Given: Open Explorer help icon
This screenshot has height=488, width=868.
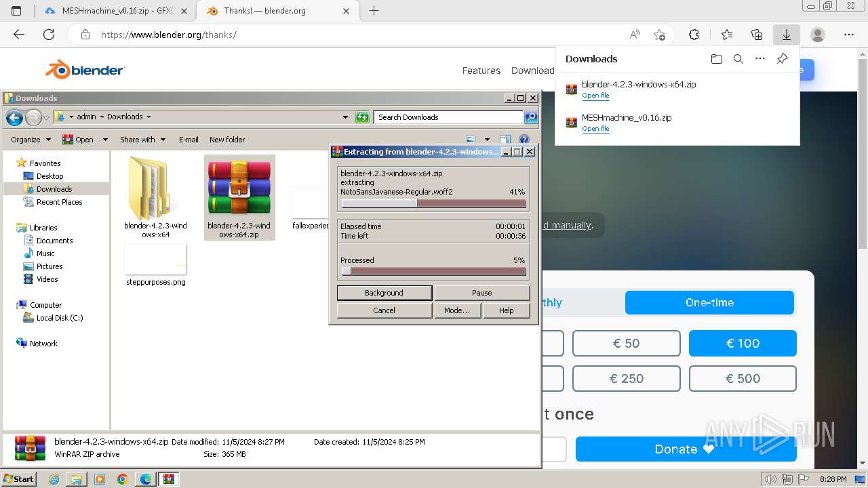Looking at the screenshot, I should [524, 140].
